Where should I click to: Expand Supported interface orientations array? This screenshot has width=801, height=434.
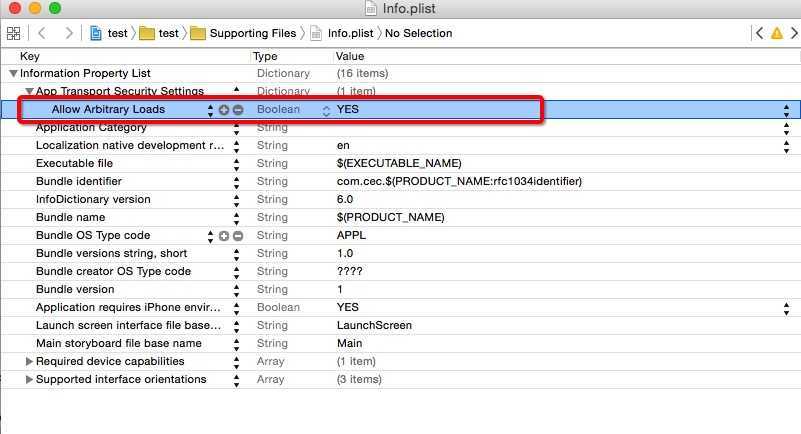click(29, 380)
